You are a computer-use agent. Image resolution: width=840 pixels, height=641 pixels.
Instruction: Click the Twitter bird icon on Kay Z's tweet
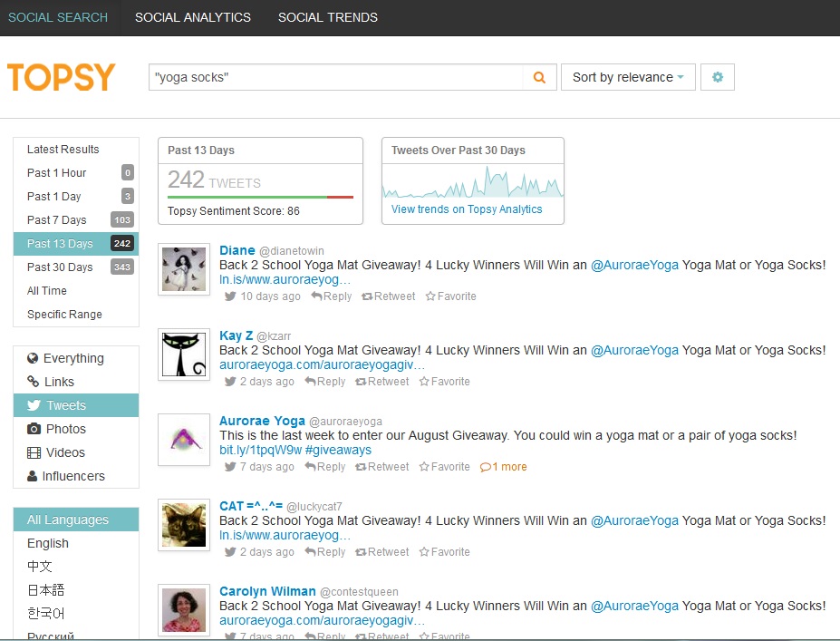tap(230, 382)
